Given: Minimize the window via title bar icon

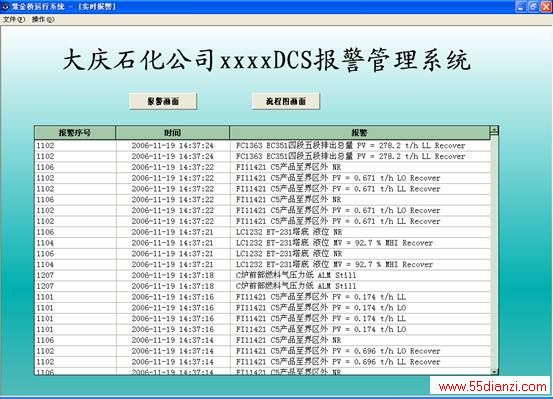Looking at the screenshot, I should 521,7.
